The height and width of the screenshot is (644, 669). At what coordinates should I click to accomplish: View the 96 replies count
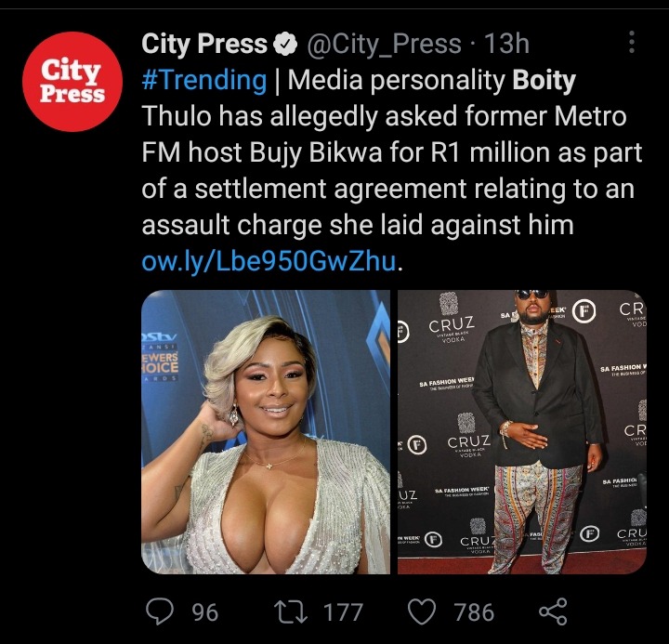coord(205,612)
